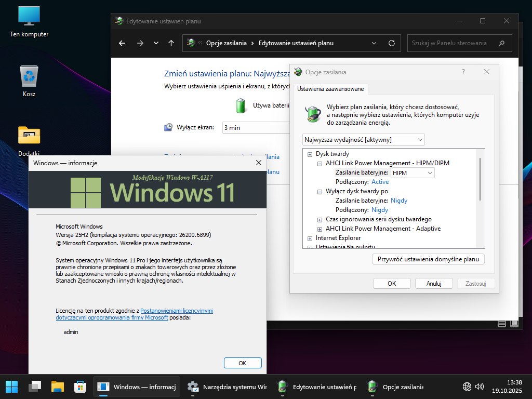Open the HIPM battery power dropdown
The image size is (532, 399).
(x=413, y=172)
